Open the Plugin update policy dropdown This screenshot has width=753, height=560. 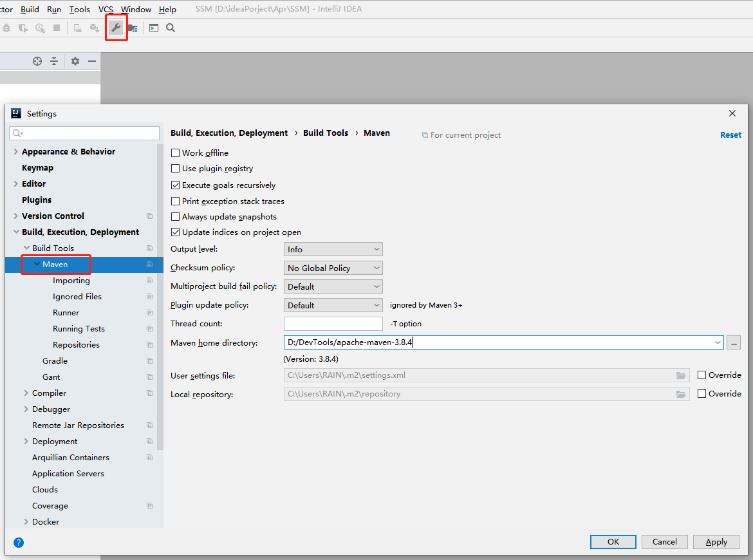tap(333, 306)
